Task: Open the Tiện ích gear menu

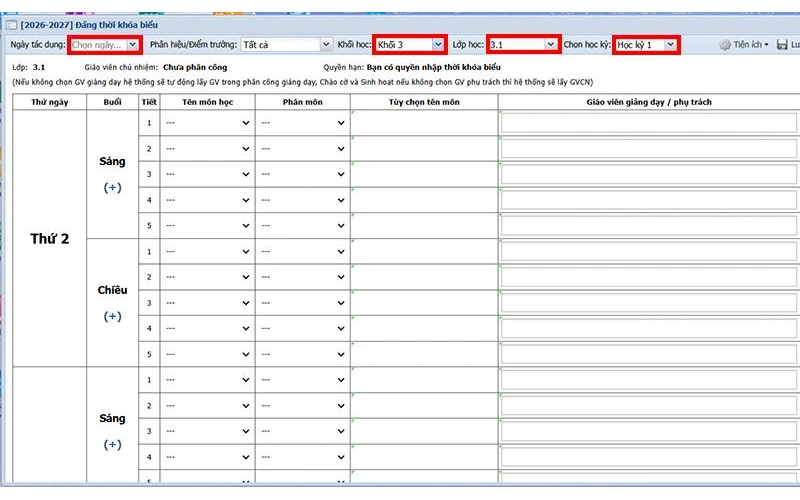Action: (744, 45)
